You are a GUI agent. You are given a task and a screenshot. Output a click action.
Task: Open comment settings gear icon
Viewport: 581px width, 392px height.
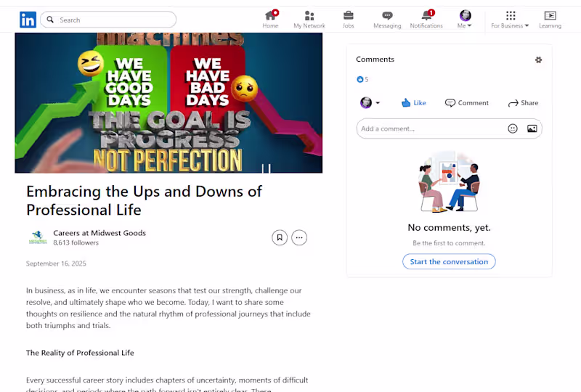coord(538,60)
